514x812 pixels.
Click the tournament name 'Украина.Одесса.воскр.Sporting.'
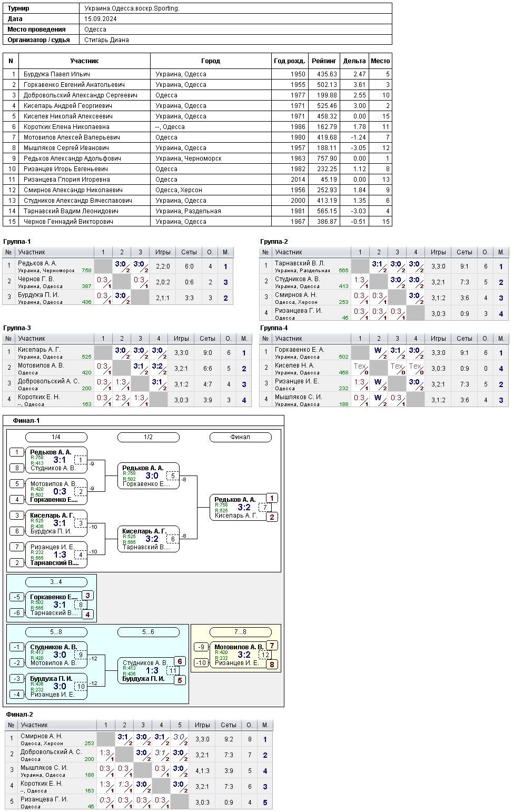point(132,8)
